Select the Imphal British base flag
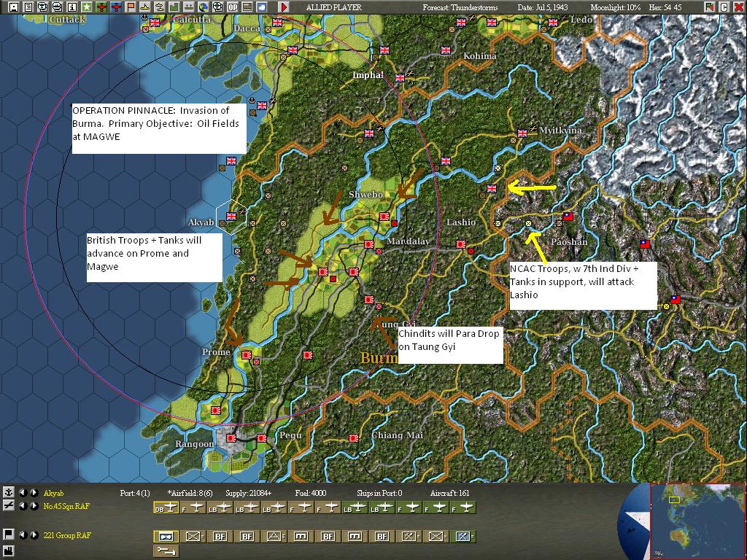747x560 pixels. [x=400, y=77]
